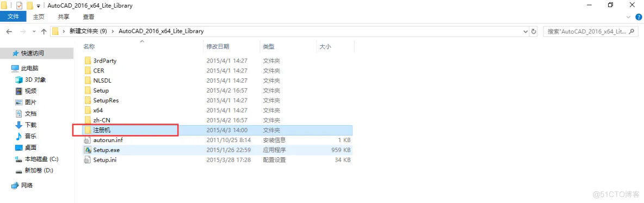Select the Setup.ini file name
Screen dimensions: 644x203
point(105,160)
